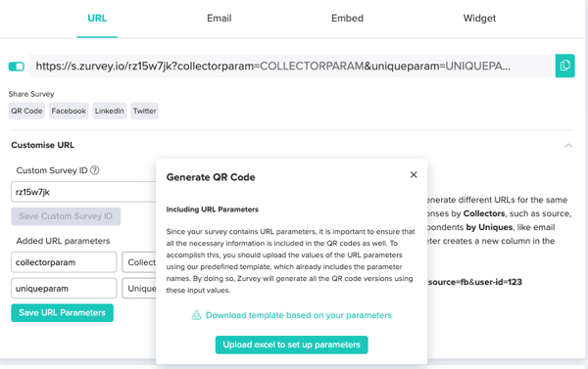Share survey on LinkedIn
The width and height of the screenshot is (588, 369).
(x=110, y=111)
